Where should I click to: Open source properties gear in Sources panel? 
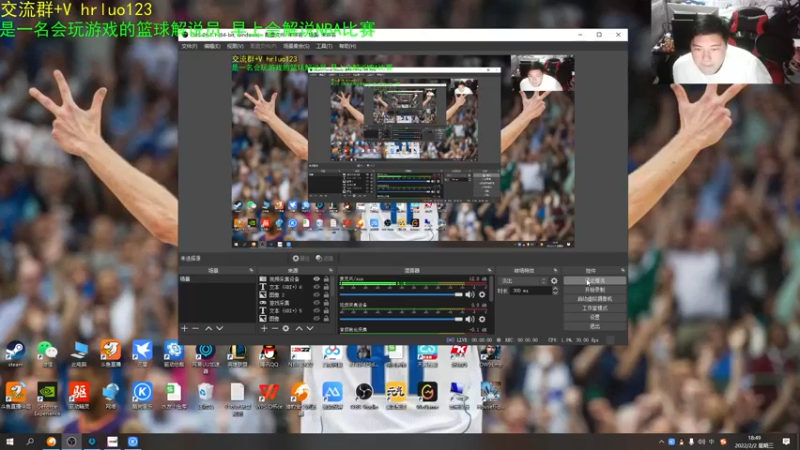point(286,329)
